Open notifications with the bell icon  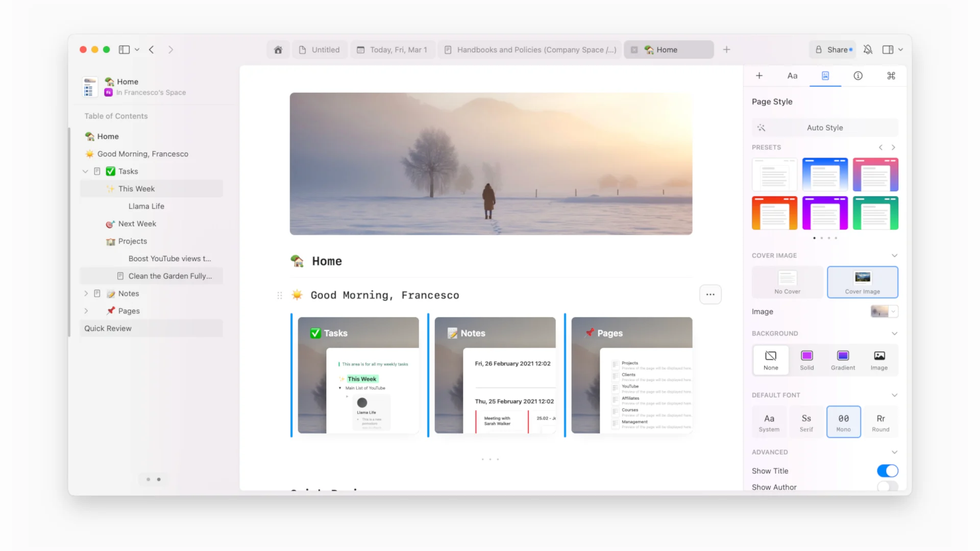click(868, 49)
